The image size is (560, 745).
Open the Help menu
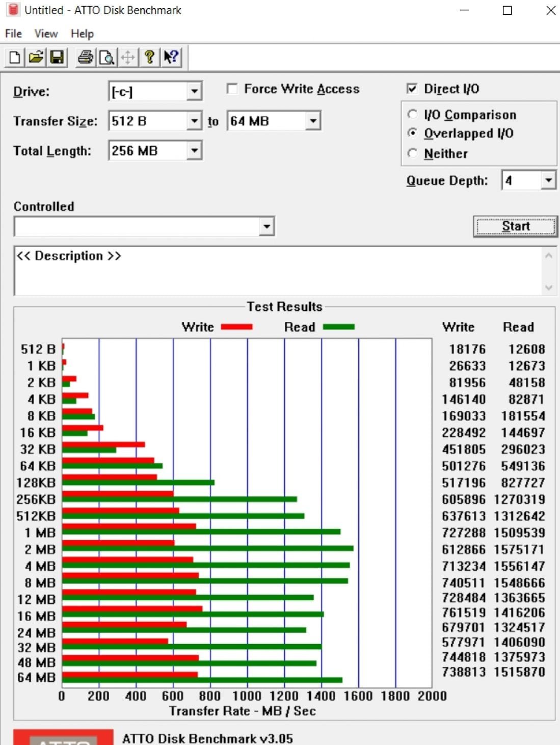coord(82,34)
